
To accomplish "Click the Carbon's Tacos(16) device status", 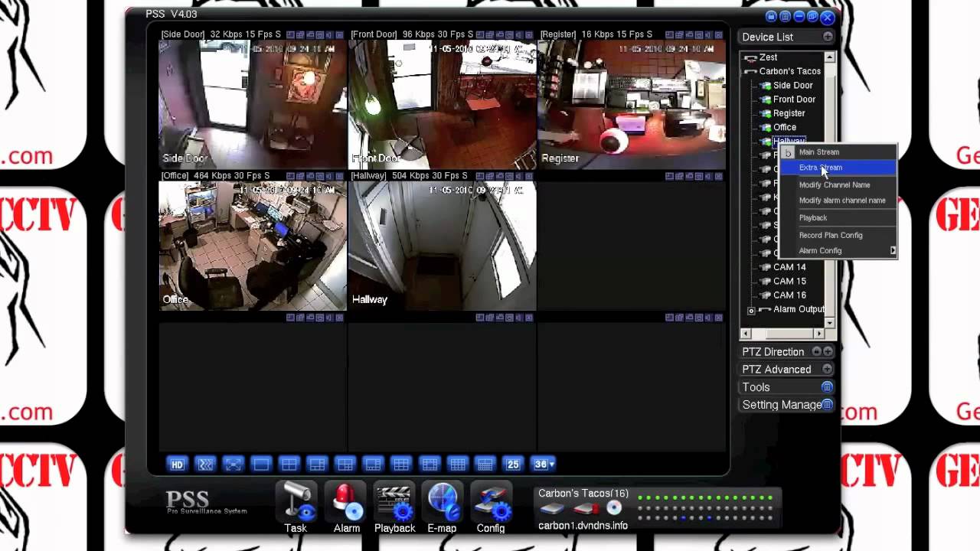I will pyautogui.click(x=583, y=494).
